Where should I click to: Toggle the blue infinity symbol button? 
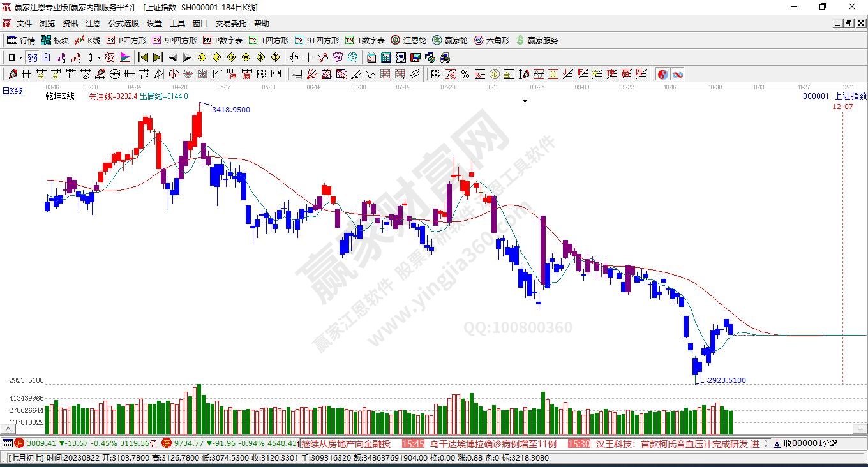677,74
